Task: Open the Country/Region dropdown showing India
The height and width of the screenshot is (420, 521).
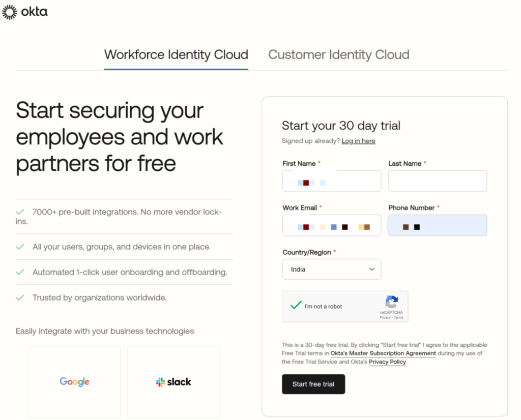Action: tap(331, 269)
